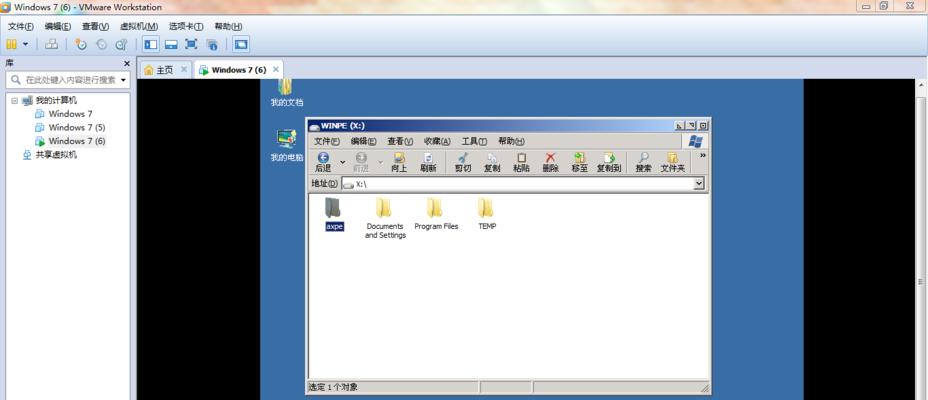Viewport: 928px width, 400px height.
Task: Select the axpe folder
Action: tap(334, 214)
